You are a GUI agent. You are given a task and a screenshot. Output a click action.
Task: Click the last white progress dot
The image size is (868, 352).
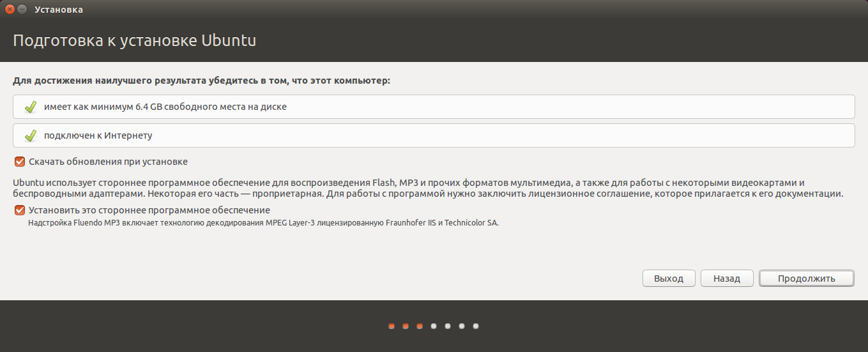click(476, 326)
